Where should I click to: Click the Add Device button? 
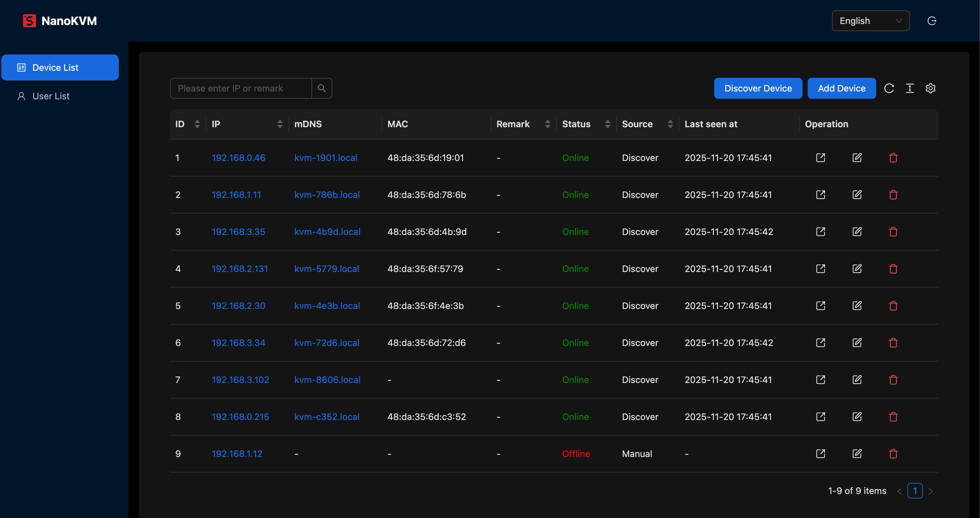841,88
